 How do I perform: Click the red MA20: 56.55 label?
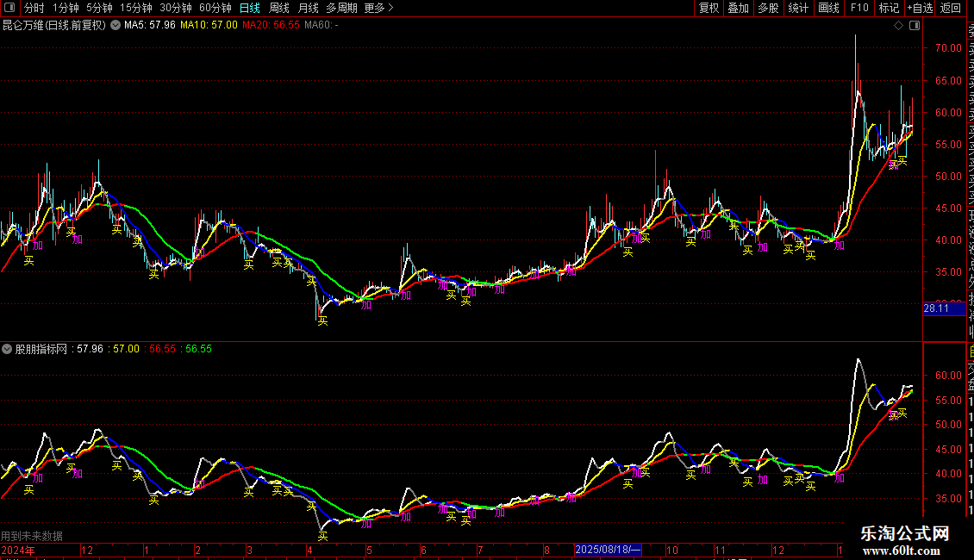pos(271,26)
